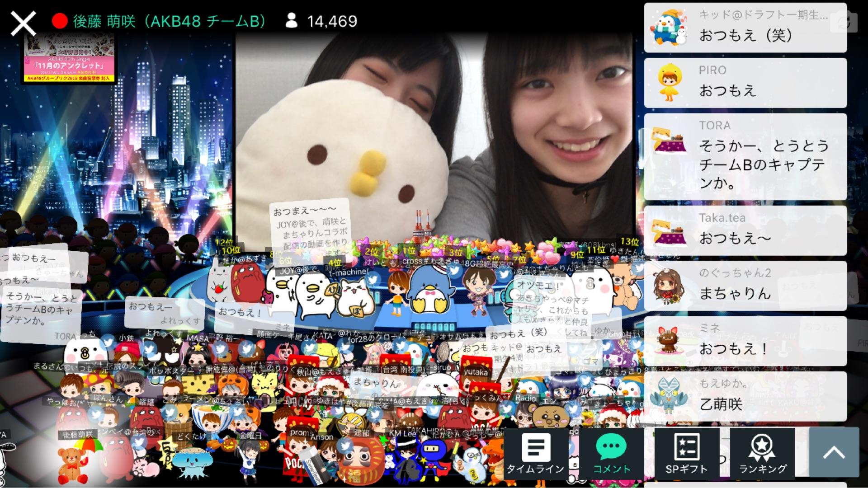The height and width of the screenshot is (488, 868).
Task: Tap the streamer name 後藤 萌咲（AKB48 チームB）
Action: pyautogui.click(x=170, y=21)
